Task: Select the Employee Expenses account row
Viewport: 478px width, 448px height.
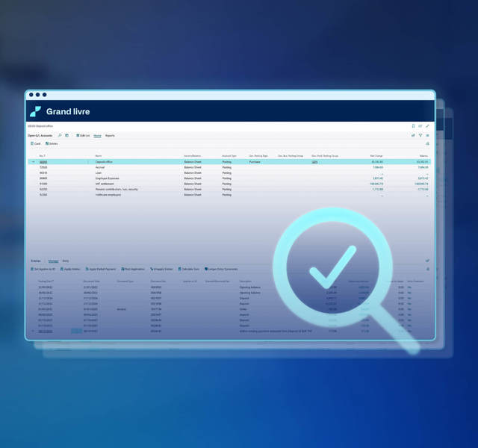Action: click(x=110, y=178)
